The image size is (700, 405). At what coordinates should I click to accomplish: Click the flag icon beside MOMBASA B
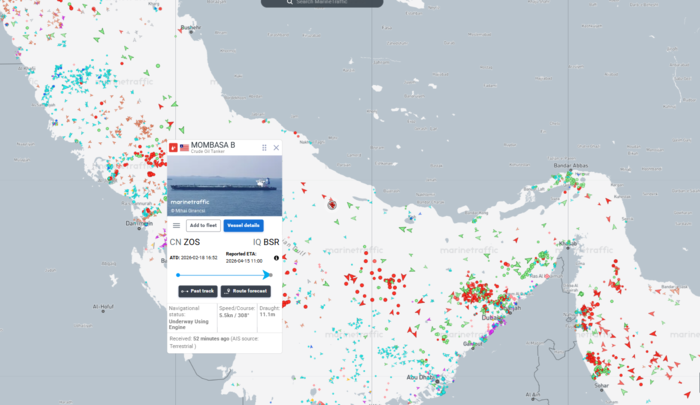click(184, 147)
